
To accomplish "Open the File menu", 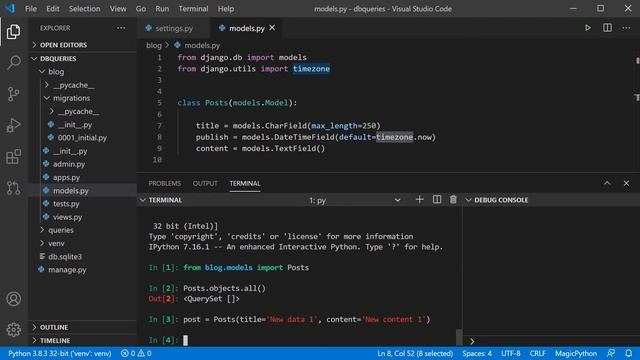I will (31, 9).
